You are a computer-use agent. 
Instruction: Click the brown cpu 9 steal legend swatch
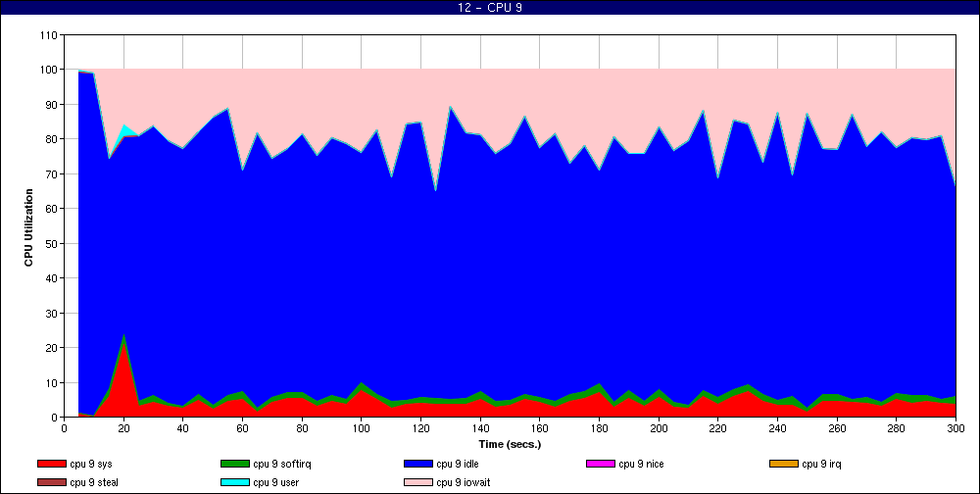click(x=52, y=482)
